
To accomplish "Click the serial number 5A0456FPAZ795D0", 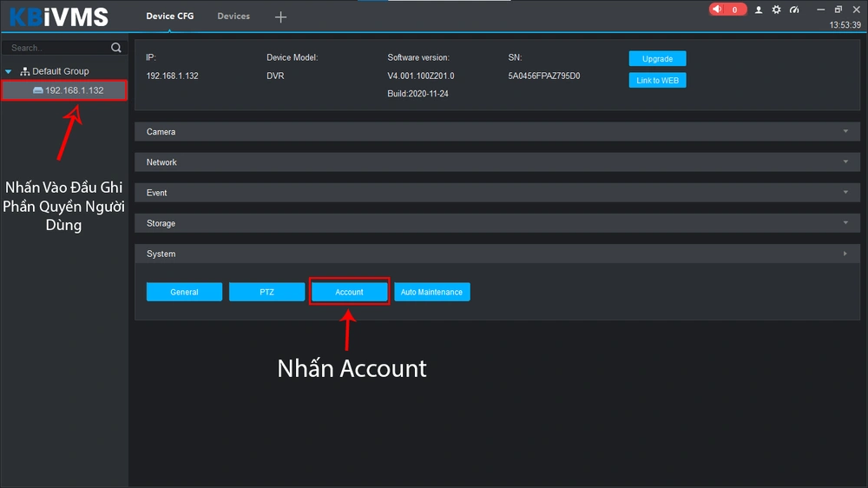I will pyautogui.click(x=543, y=76).
